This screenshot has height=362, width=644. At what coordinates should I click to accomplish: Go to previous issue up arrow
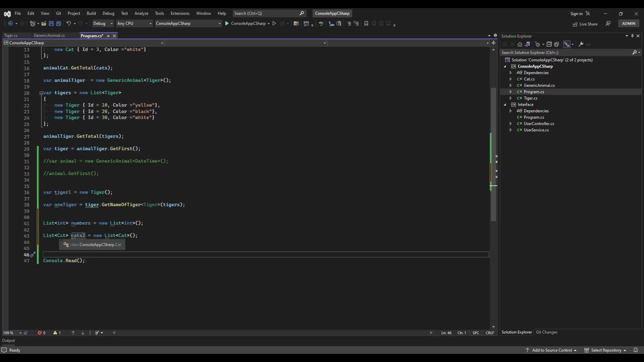point(73,333)
